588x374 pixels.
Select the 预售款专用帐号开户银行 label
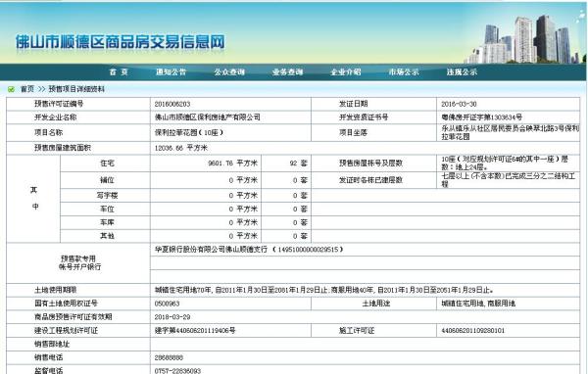tap(79, 263)
